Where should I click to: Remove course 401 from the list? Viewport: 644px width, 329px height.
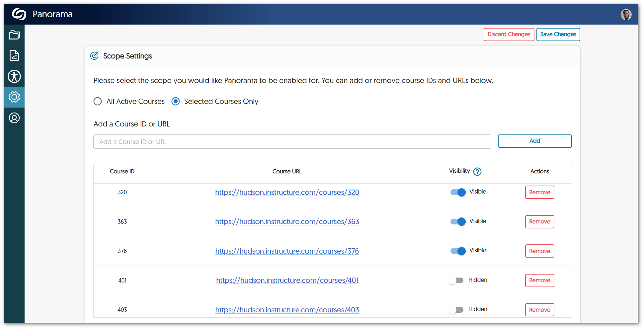click(539, 281)
